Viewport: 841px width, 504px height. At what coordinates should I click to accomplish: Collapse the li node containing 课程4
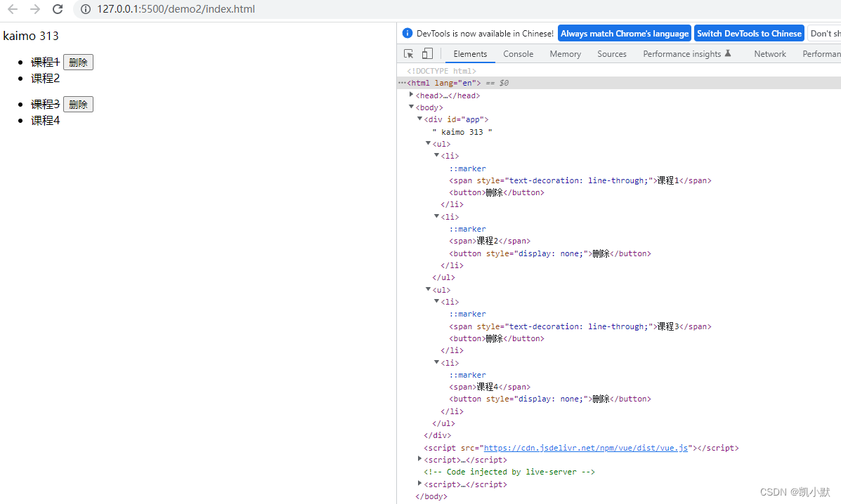click(x=436, y=363)
